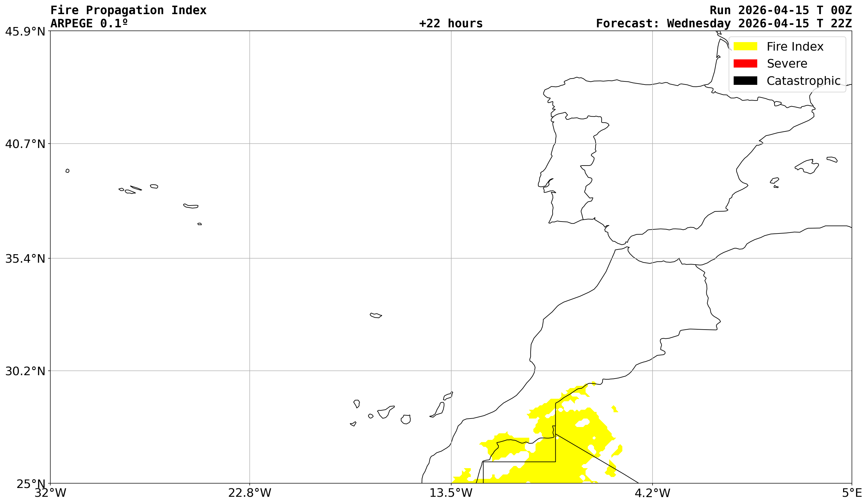This screenshot has height=504, width=867.
Task: Click the Severe legend label text
Action: coord(787,63)
